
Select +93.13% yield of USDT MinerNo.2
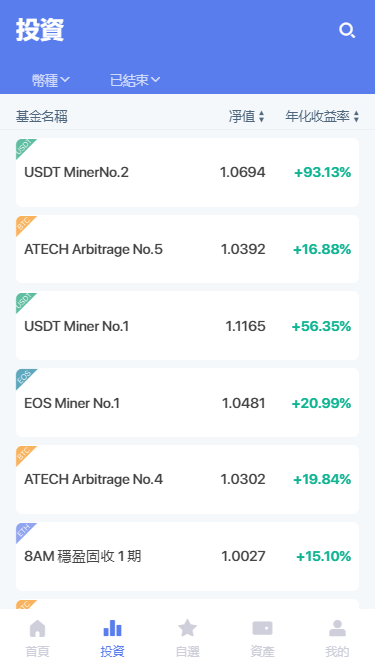pyautogui.click(x=323, y=172)
